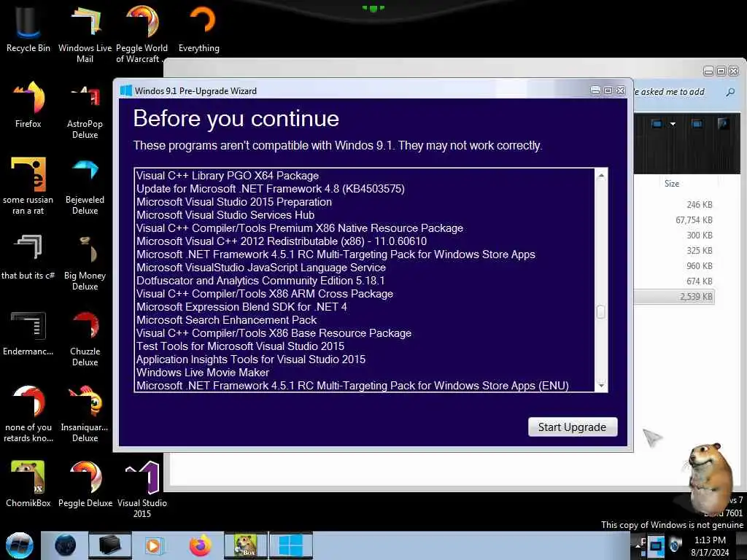Image resolution: width=747 pixels, height=560 pixels.
Task: Select the 'some russian ran a rat' icon
Action: 28,186
